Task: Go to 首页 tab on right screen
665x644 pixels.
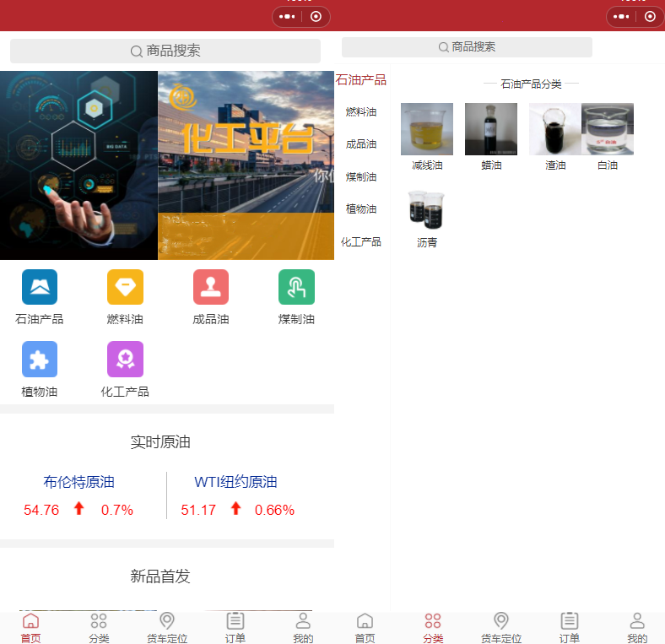Action: coord(365,628)
